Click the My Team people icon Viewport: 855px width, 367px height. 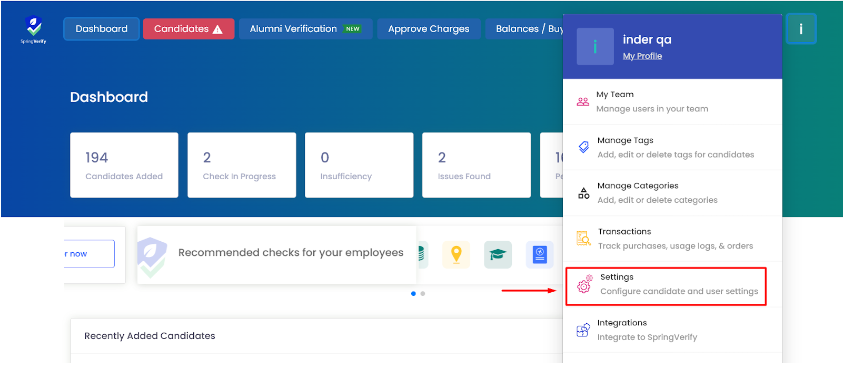tap(583, 102)
